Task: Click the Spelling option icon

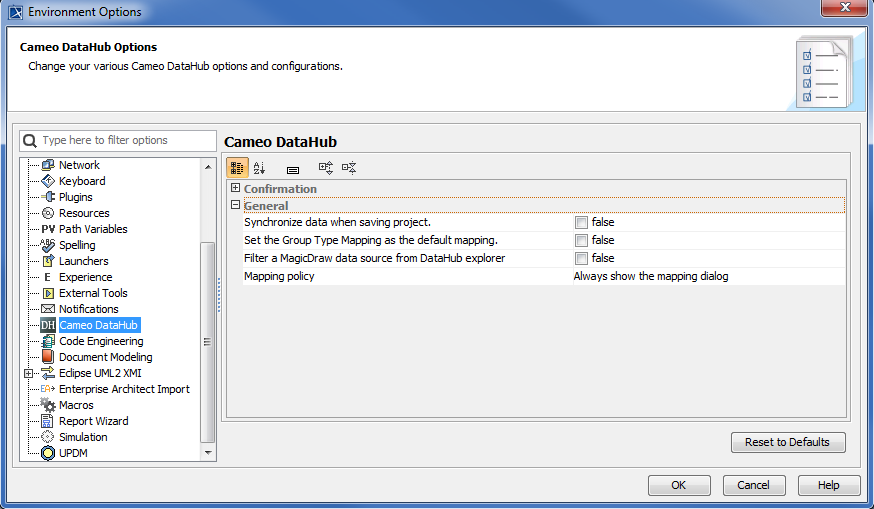Action: click(x=48, y=245)
